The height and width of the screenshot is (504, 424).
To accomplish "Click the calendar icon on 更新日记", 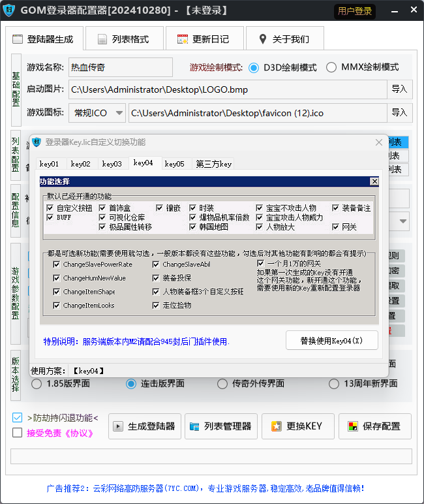I will (182, 39).
